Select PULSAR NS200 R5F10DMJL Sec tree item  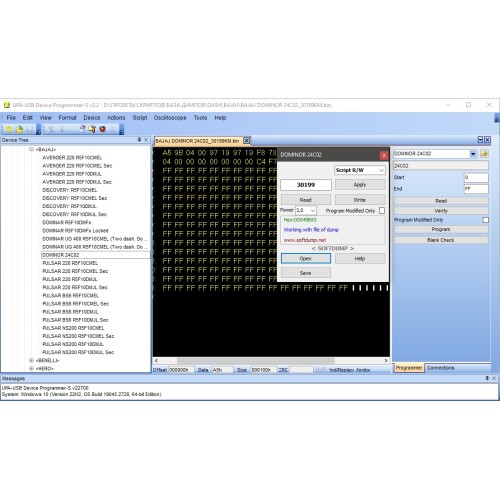click(78, 352)
